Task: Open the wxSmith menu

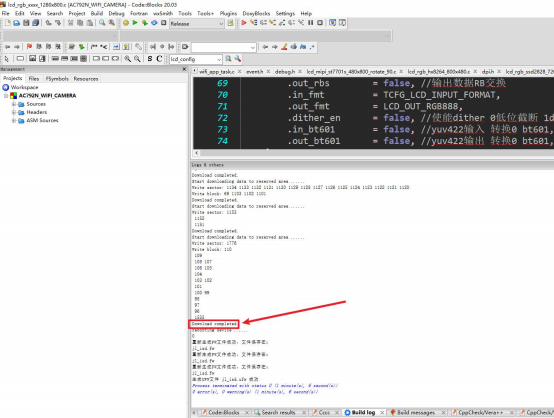Action: (x=163, y=13)
